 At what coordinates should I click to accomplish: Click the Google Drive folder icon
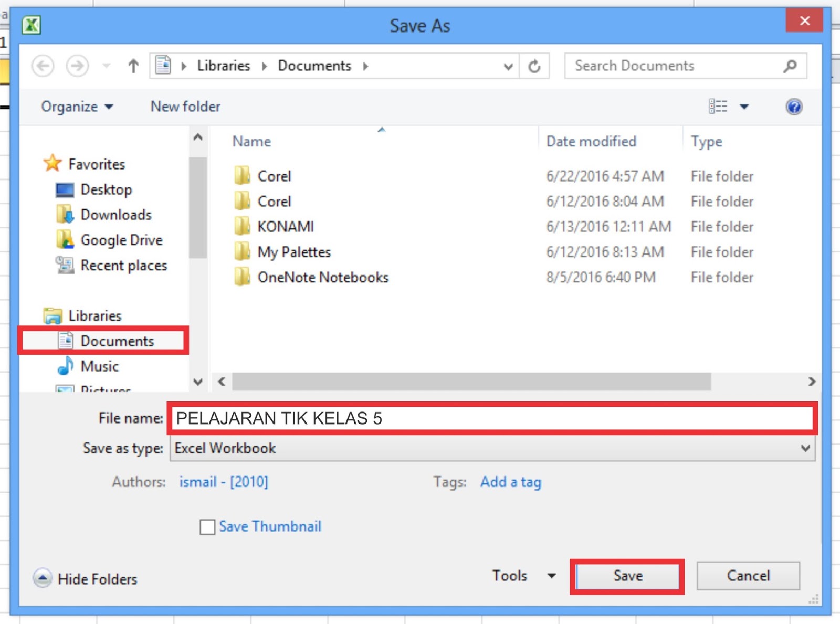65,240
